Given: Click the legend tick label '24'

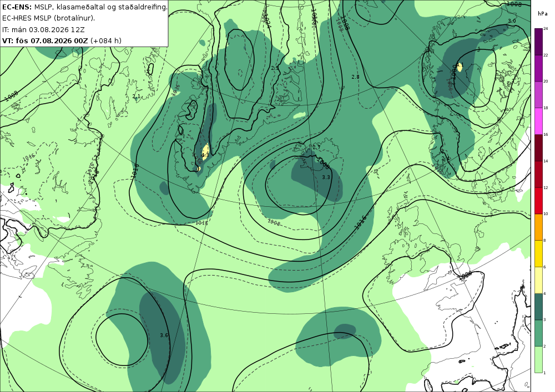Looking at the screenshot, I should click(x=546, y=29).
